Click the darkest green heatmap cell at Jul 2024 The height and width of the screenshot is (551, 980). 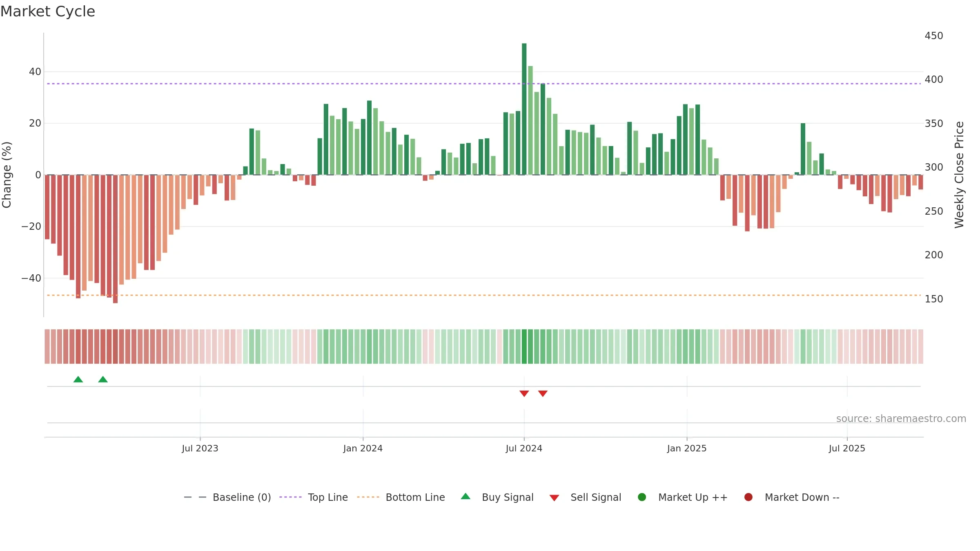[x=524, y=347]
